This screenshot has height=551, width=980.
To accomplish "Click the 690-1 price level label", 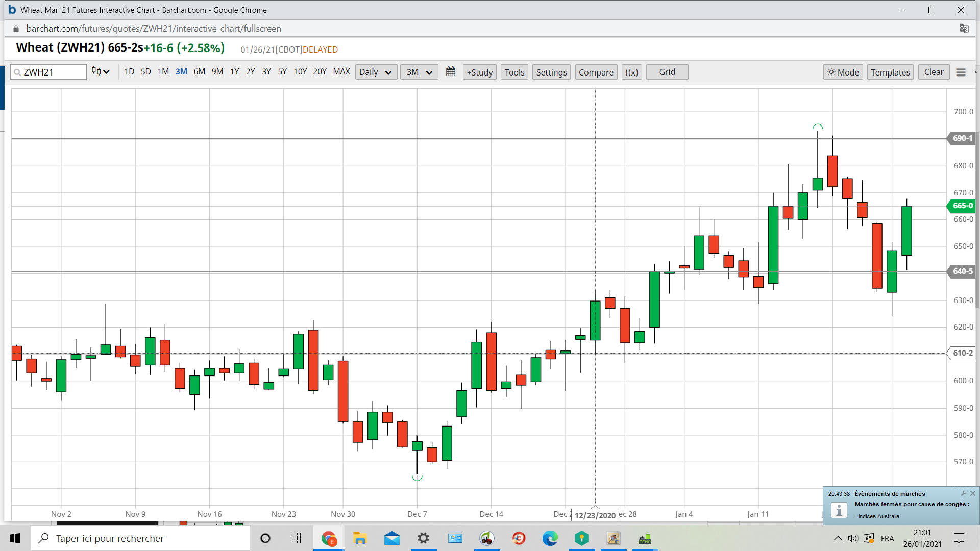I will click(x=962, y=138).
